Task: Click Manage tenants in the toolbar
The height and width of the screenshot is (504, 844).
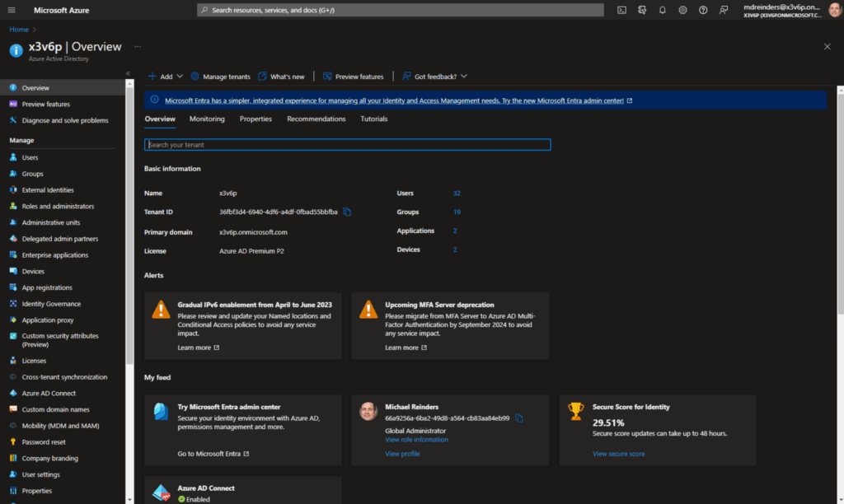Action: point(221,77)
